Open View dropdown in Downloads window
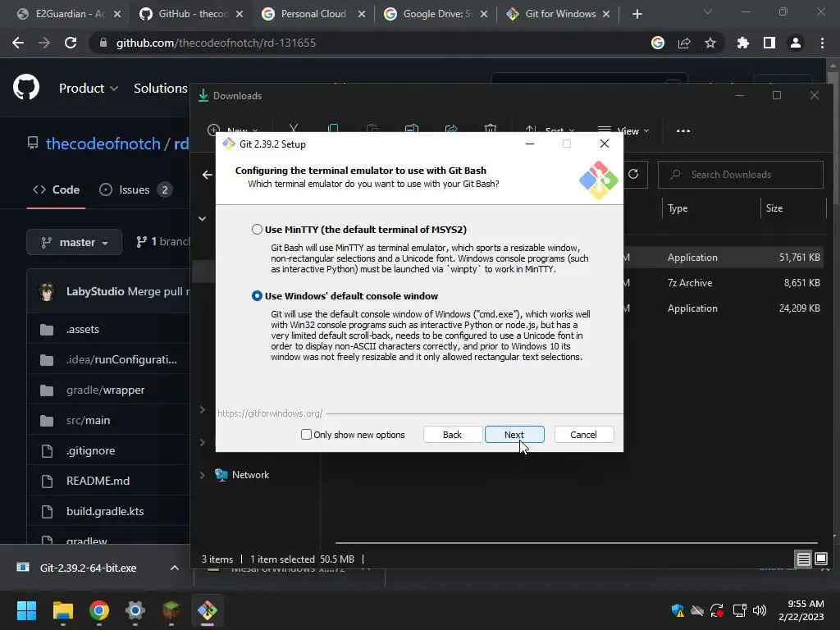 (623, 130)
